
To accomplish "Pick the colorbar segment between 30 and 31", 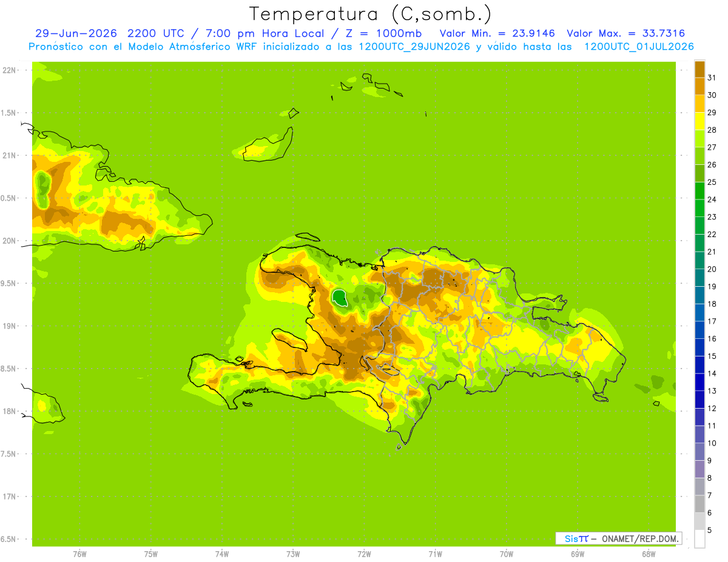I will 699,86.
